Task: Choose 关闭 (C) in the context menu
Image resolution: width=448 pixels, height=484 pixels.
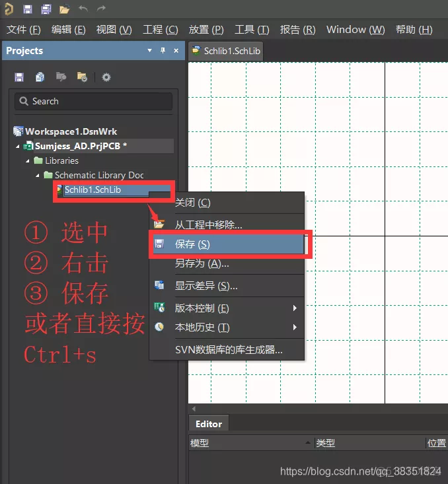Action: [x=227, y=203]
